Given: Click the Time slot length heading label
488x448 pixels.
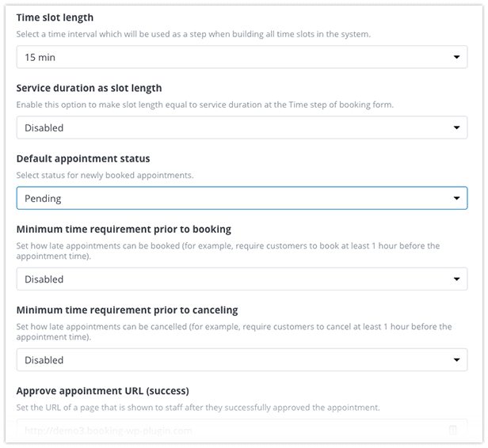Looking at the screenshot, I should (55, 17).
